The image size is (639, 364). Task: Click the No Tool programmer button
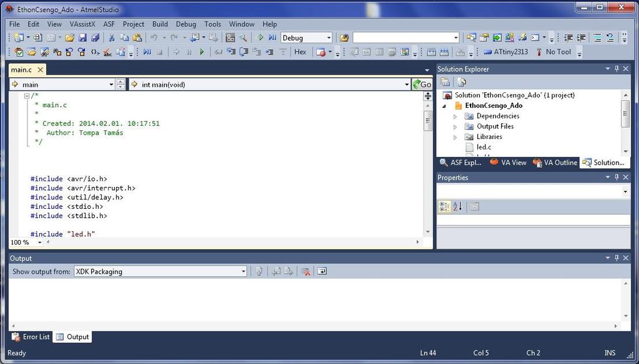point(553,52)
